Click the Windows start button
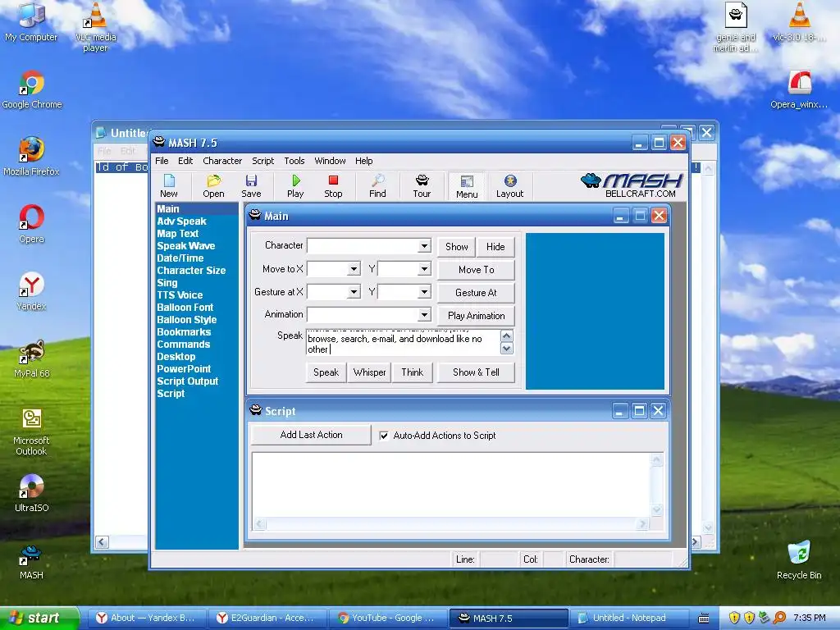Screen dimensions: 840x630 pos(39,618)
